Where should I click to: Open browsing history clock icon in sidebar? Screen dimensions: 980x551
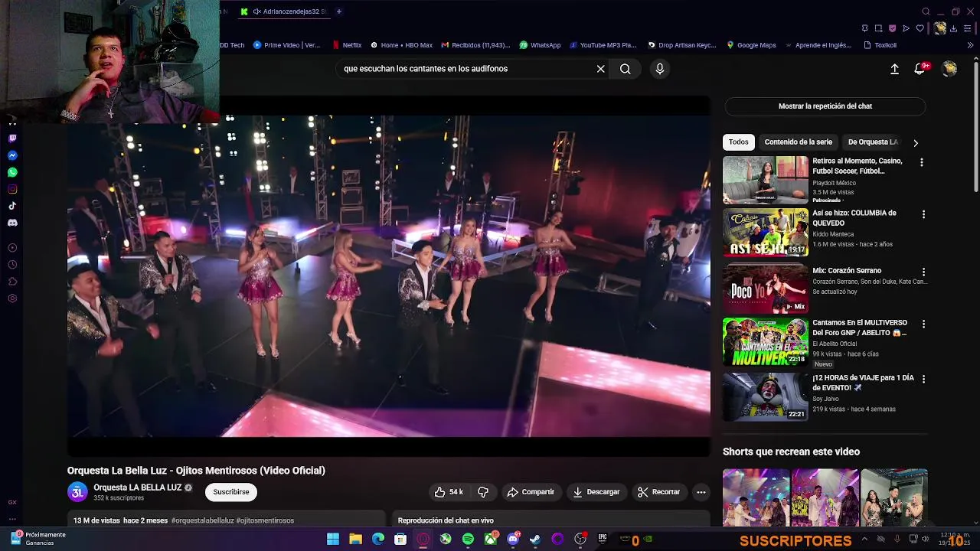(12, 265)
